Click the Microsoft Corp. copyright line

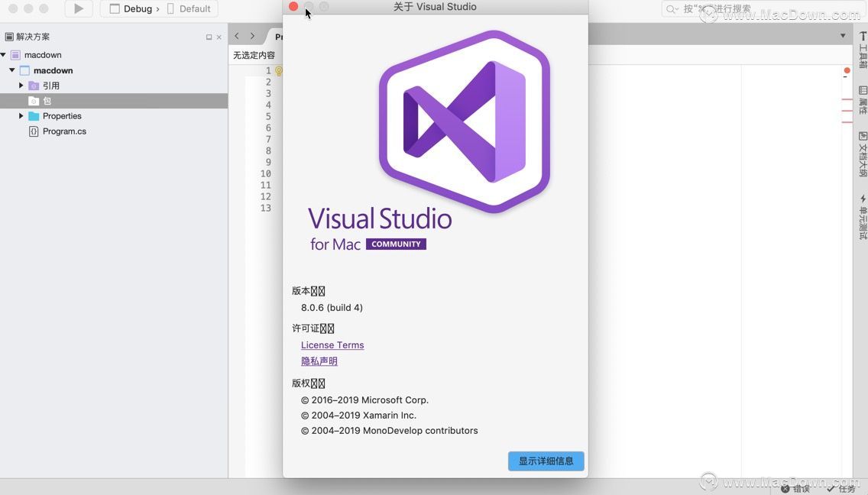[364, 400]
